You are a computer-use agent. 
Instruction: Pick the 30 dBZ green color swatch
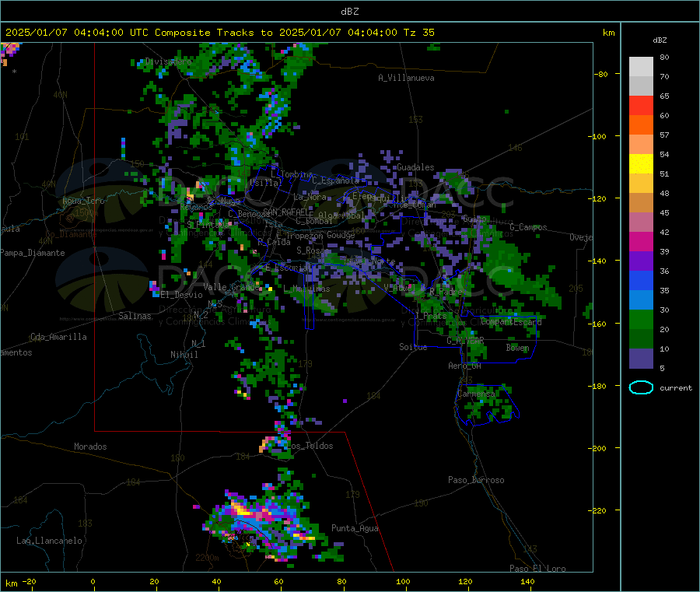click(x=641, y=319)
